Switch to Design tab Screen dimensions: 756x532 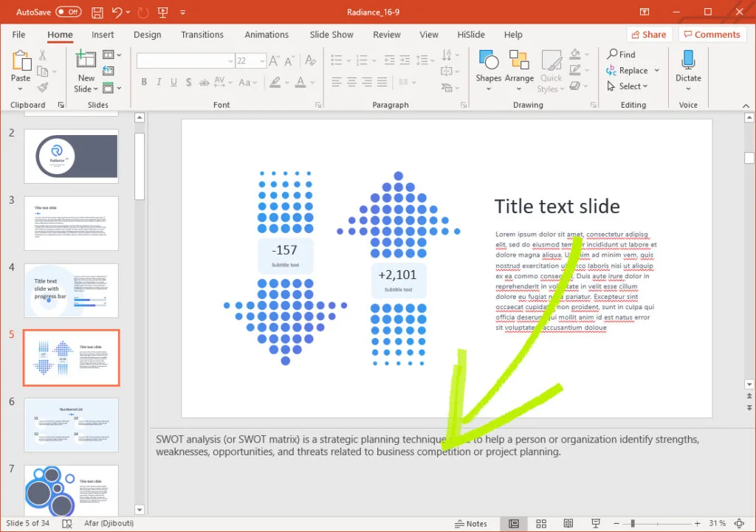[148, 35]
